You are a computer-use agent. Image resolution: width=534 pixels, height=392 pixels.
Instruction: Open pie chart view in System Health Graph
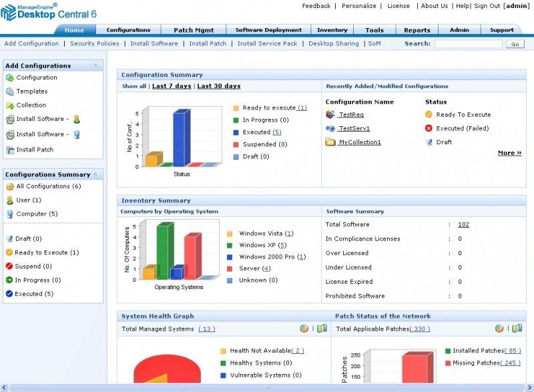pyautogui.click(x=304, y=329)
